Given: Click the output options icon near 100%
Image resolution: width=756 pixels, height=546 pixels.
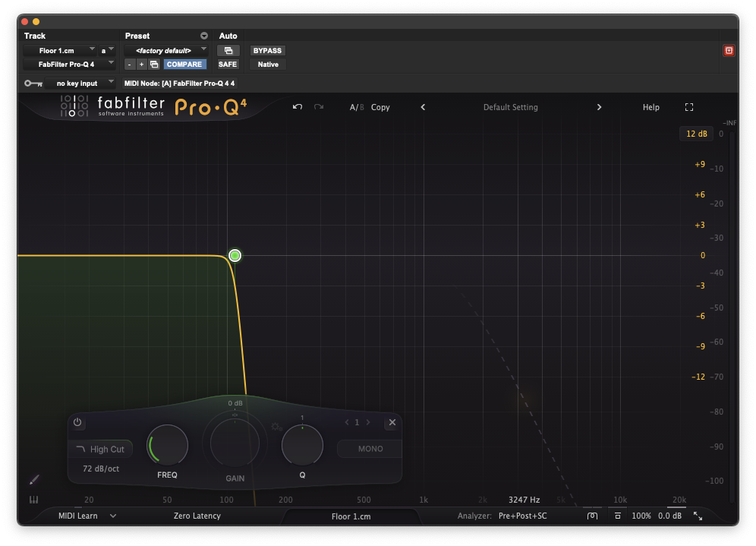Looking at the screenshot, I should click(x=618, y=516).
